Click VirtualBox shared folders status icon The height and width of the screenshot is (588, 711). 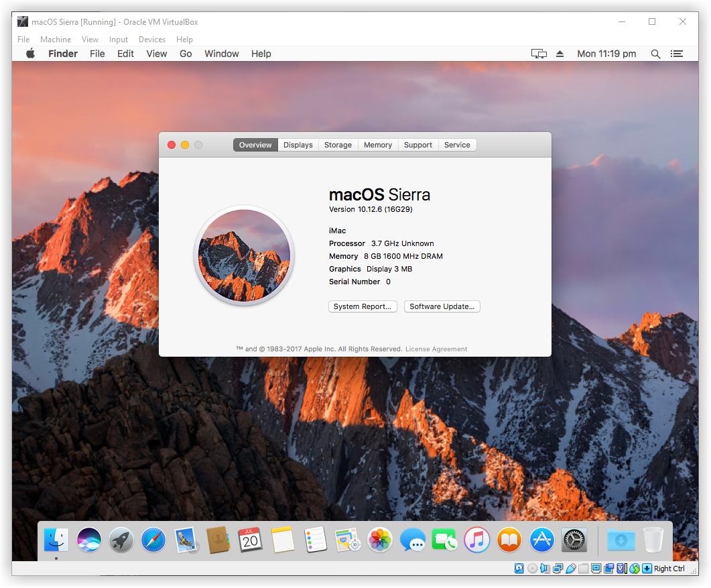coord(583,568)
